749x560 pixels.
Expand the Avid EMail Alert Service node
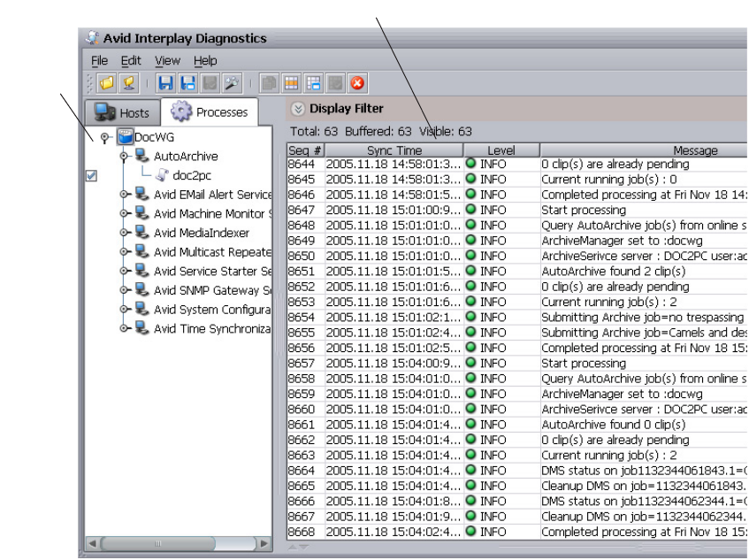pyautogui.click(x=124, y=195)
